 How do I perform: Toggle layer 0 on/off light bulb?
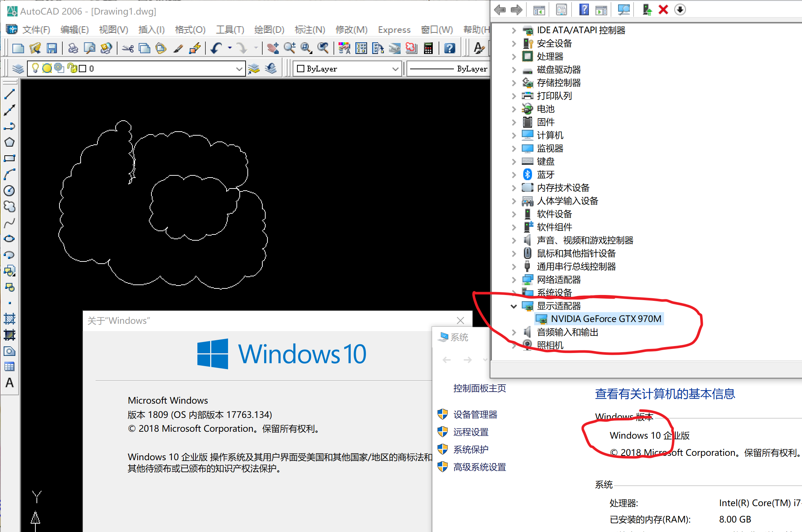point(35,68)
